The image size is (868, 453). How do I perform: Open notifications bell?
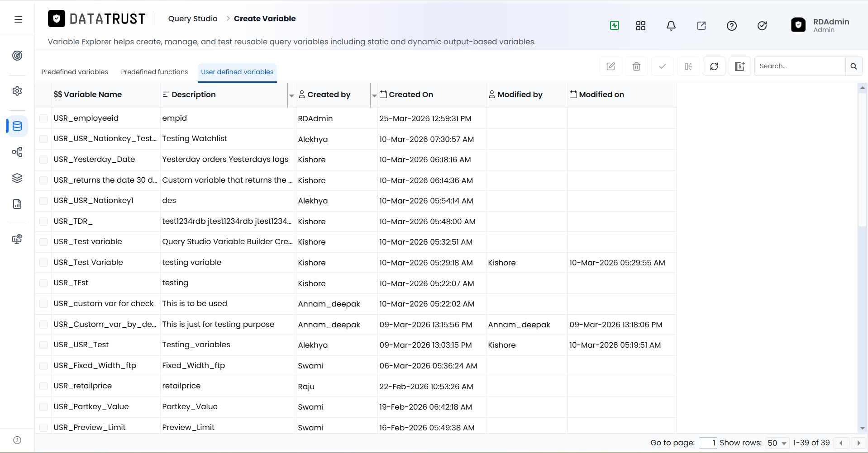(x=671, y=26)
